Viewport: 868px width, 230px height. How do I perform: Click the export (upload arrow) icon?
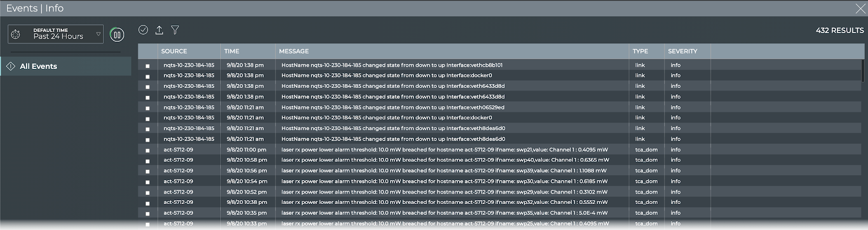(159, 30)
